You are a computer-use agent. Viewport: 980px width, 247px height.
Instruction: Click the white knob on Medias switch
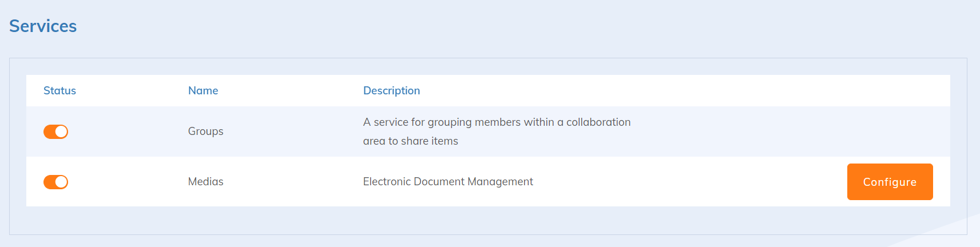coord(61,182)
